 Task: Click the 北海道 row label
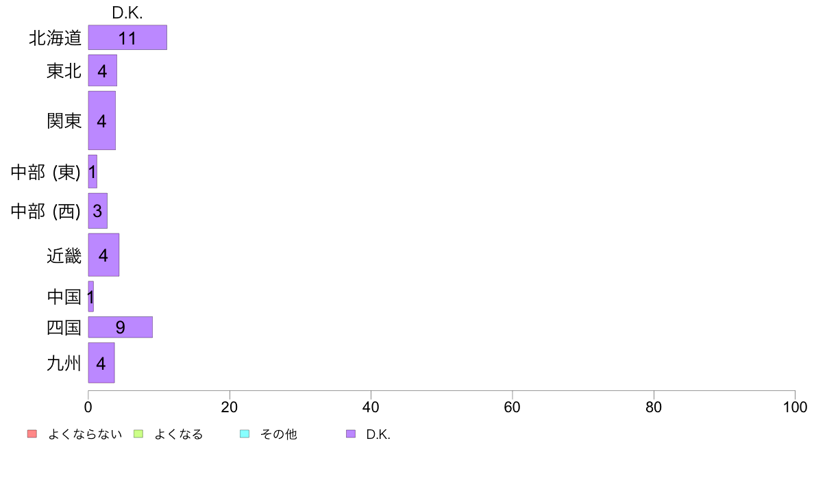(x=55, y=38)
